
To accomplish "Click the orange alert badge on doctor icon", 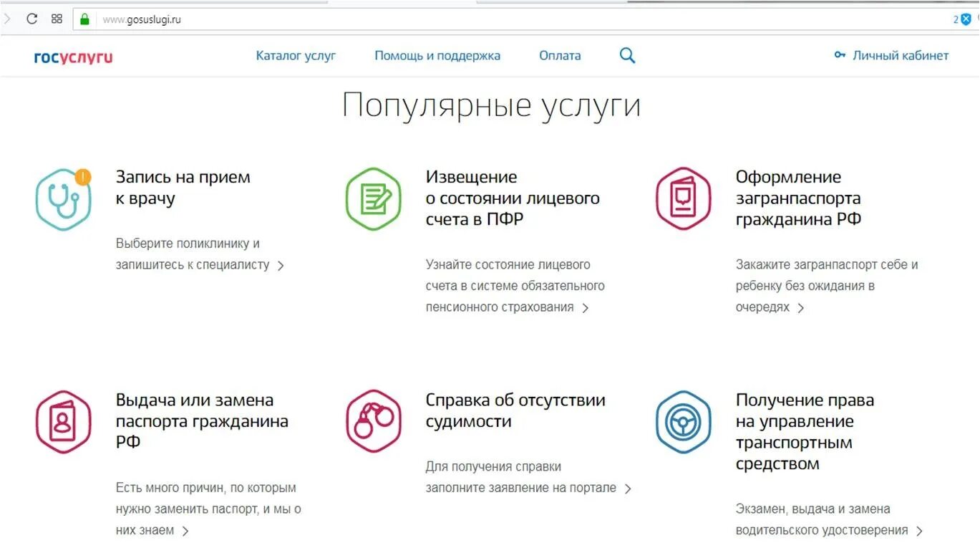I will [x=83, y=176].
